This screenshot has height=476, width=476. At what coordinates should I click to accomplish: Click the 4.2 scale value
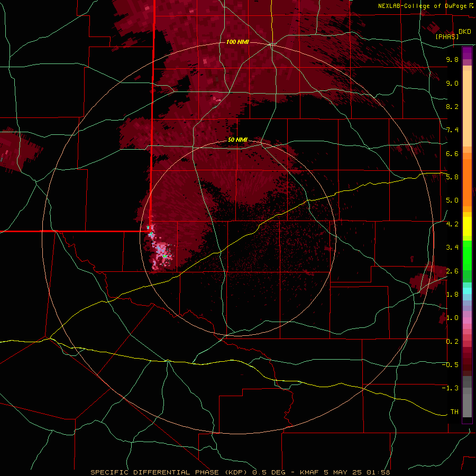pos(452,224)
